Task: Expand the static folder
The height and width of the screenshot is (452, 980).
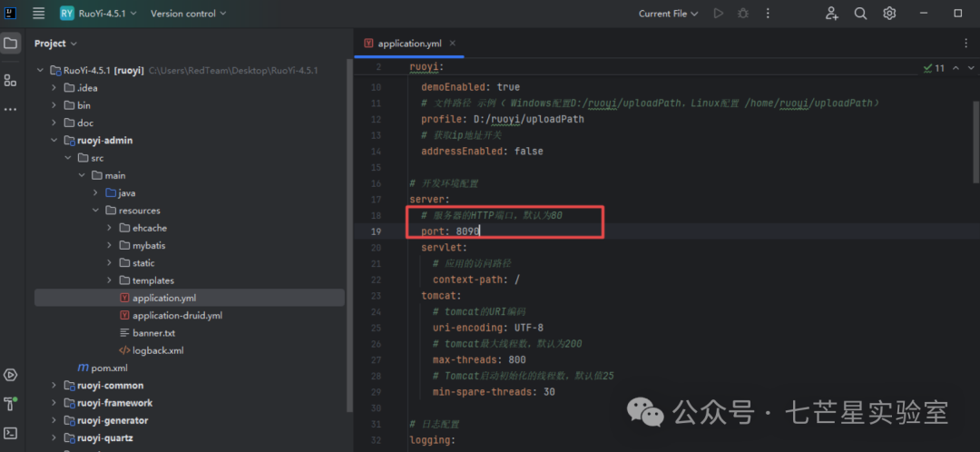Action: [x=110, y=262]
